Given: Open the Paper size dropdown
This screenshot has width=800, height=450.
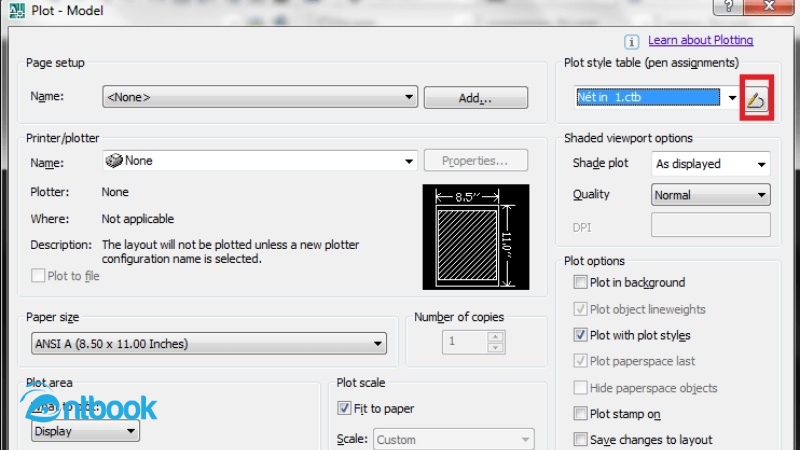Looking at the screenshot, I should [x=209, y=343].
